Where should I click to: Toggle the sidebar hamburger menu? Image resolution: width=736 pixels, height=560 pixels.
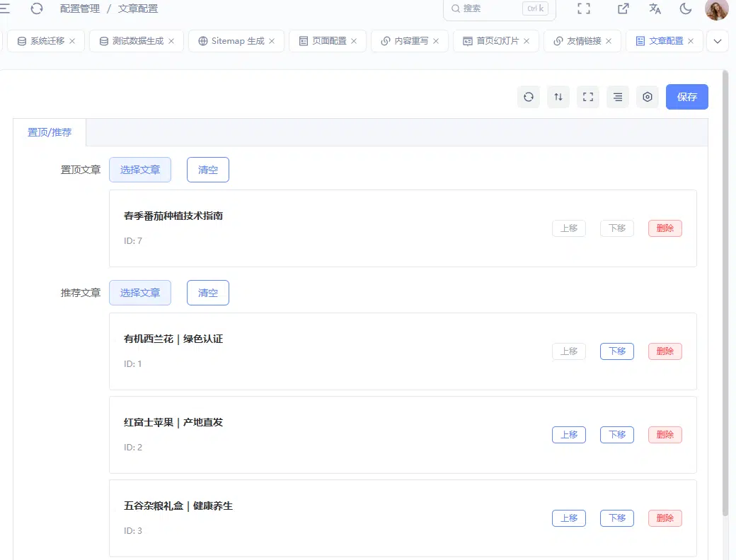[x=5, y=8]
